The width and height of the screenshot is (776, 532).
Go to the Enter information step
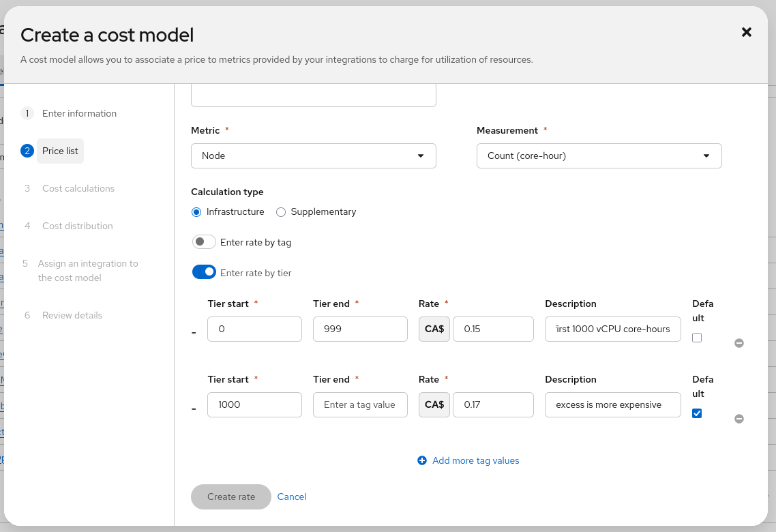pos(79,113)
